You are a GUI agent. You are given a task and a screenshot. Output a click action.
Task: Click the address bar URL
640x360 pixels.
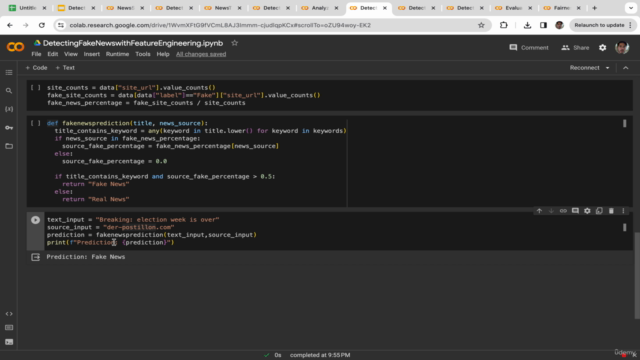220,25
